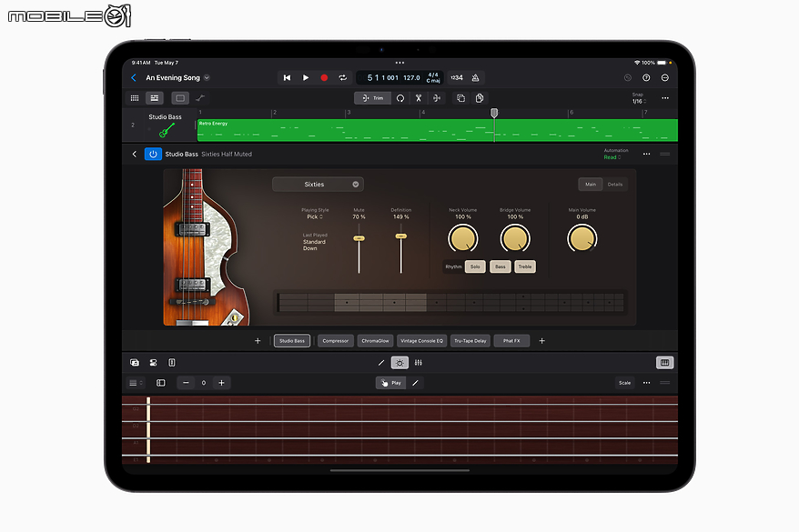Open the inspector icon in the bottom bar
This screenshot has height=532, width=799.
point(154,363)
